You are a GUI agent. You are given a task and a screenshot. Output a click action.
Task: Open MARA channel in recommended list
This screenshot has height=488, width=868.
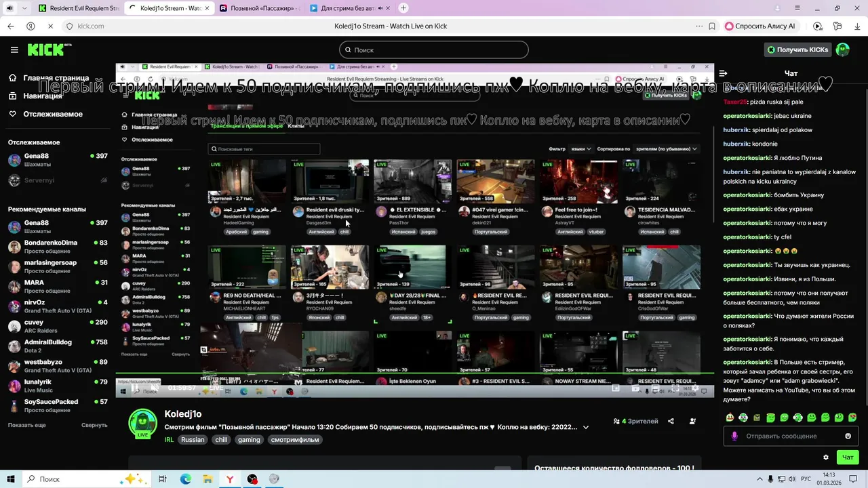[58, 286]
